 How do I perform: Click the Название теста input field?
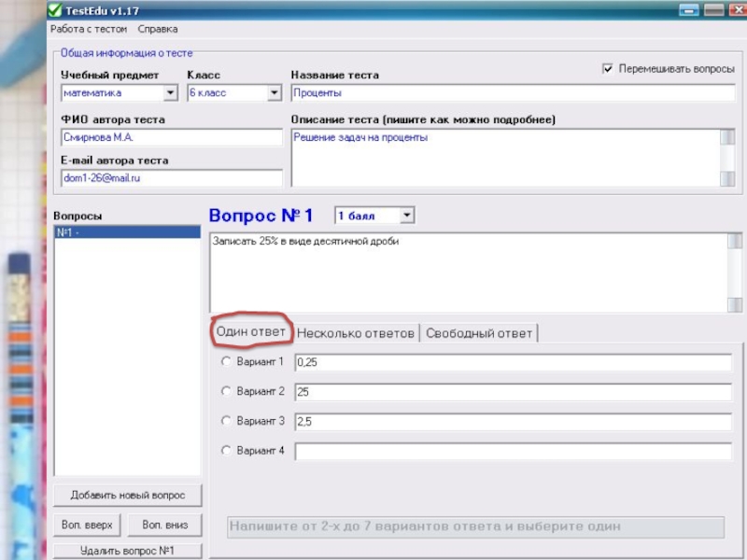512,93
